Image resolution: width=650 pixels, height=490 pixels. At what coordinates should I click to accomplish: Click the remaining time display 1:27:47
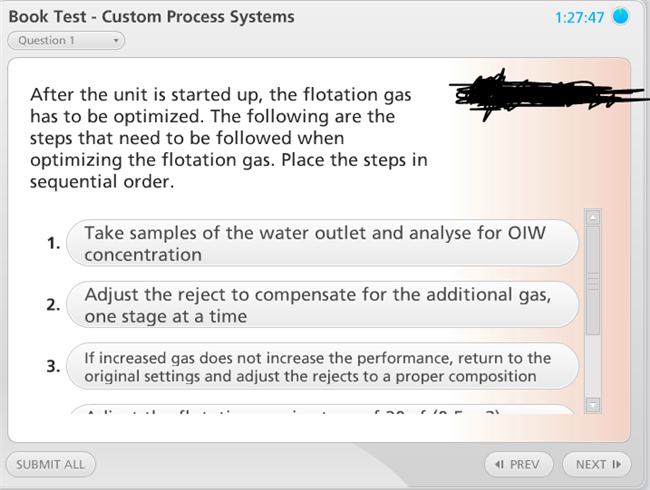click(x=578, y=18)
